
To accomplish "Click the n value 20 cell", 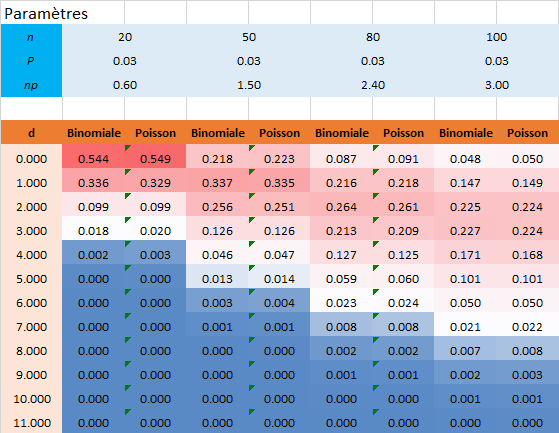I will pos(125,37).
